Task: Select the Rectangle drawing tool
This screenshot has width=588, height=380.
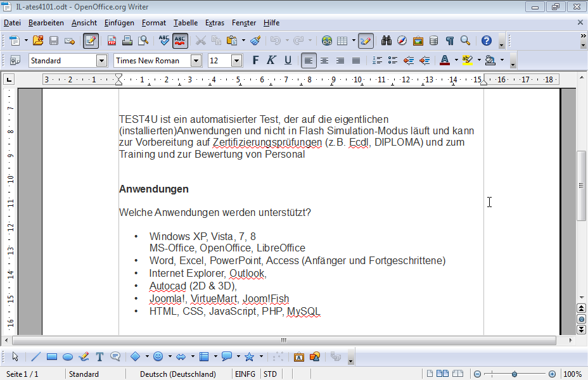Action: point(52,357)
